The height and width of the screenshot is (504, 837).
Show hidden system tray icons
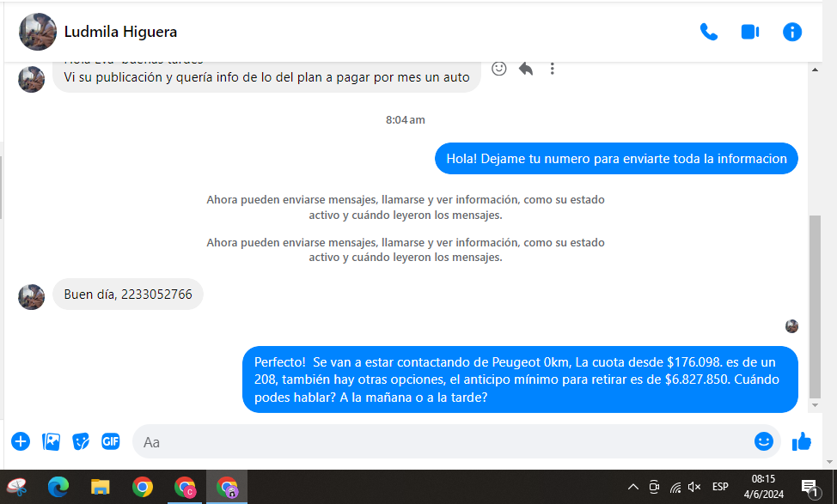click(x=633, y=487)
